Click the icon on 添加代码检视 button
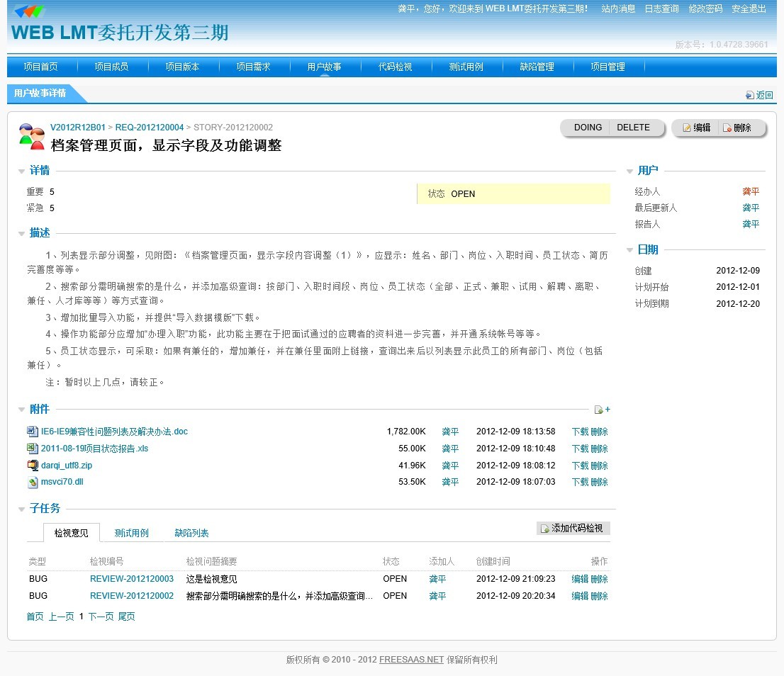Screen dimensions: 784x676 point(545,529)
